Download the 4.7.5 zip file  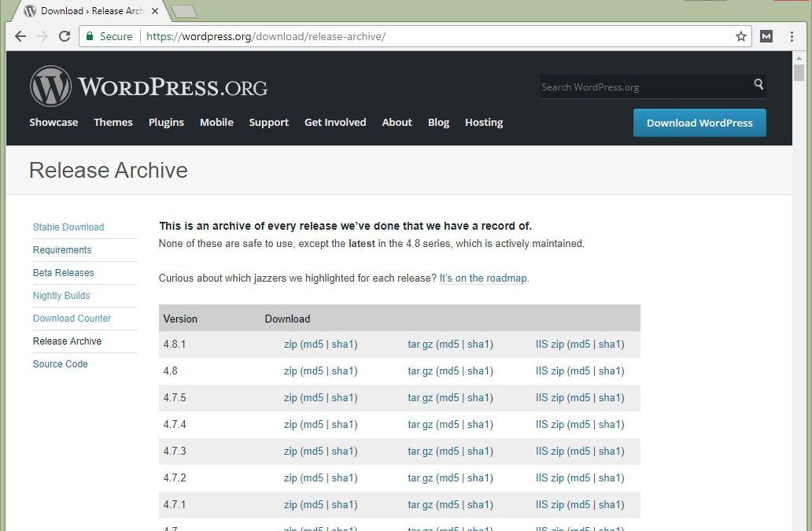[290, 397]
